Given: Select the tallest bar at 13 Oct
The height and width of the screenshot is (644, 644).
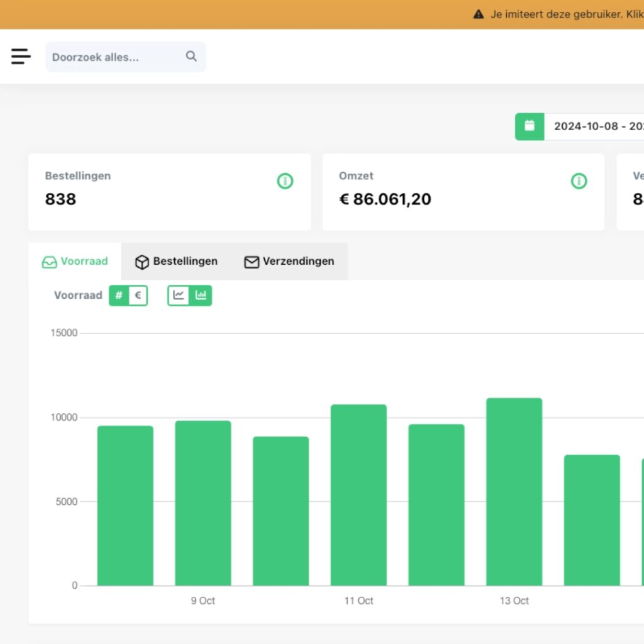Looking at the screenshot, I should (x=514, y=492).
